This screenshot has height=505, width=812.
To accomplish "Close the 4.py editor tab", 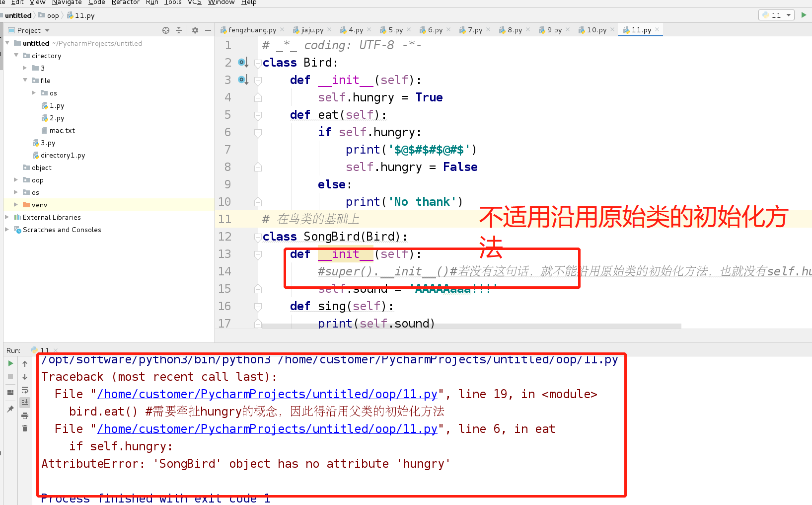I will pos(369,29).
